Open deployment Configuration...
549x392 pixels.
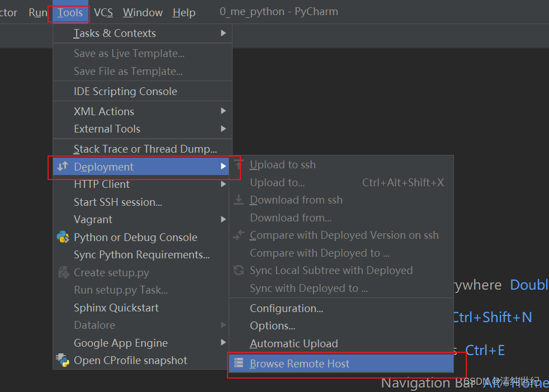click(342, 308)
